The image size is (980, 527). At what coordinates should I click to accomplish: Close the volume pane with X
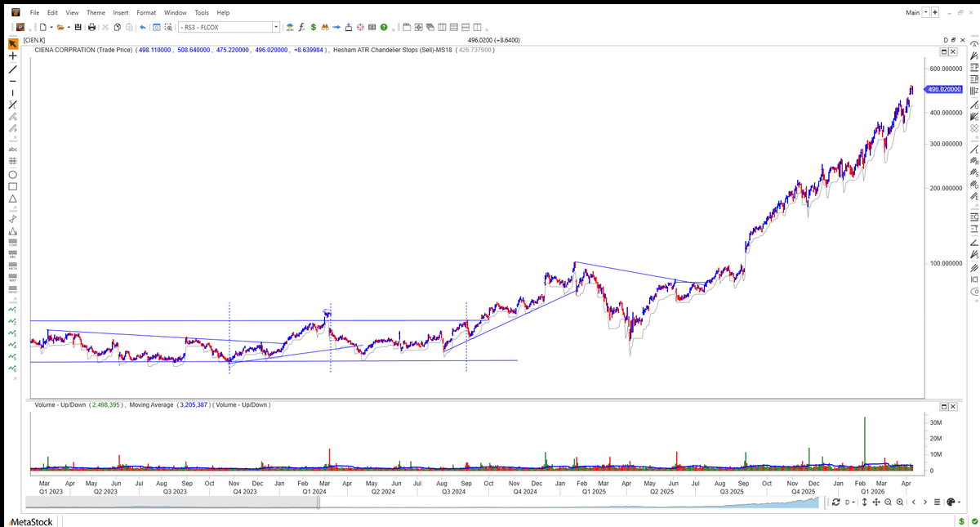pyautogui.click(x=952, y=406)
